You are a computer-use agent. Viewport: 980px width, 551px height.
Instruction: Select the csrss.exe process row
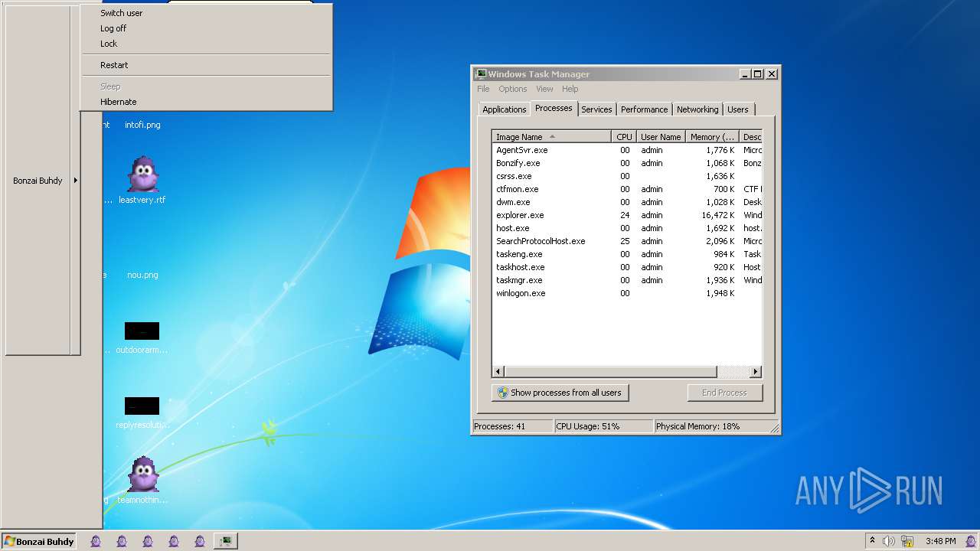click(x=627, y=176)
